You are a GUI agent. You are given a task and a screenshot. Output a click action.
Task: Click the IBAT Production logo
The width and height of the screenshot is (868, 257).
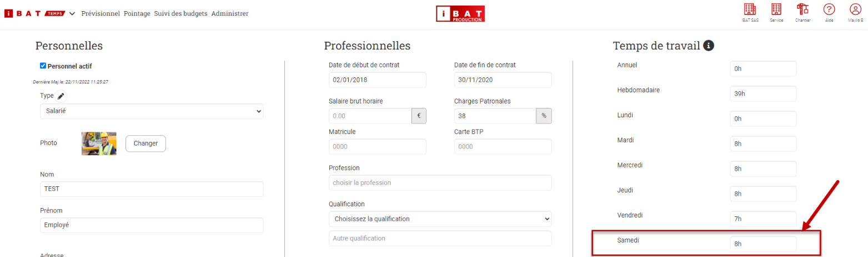click(x=460, y=14)
